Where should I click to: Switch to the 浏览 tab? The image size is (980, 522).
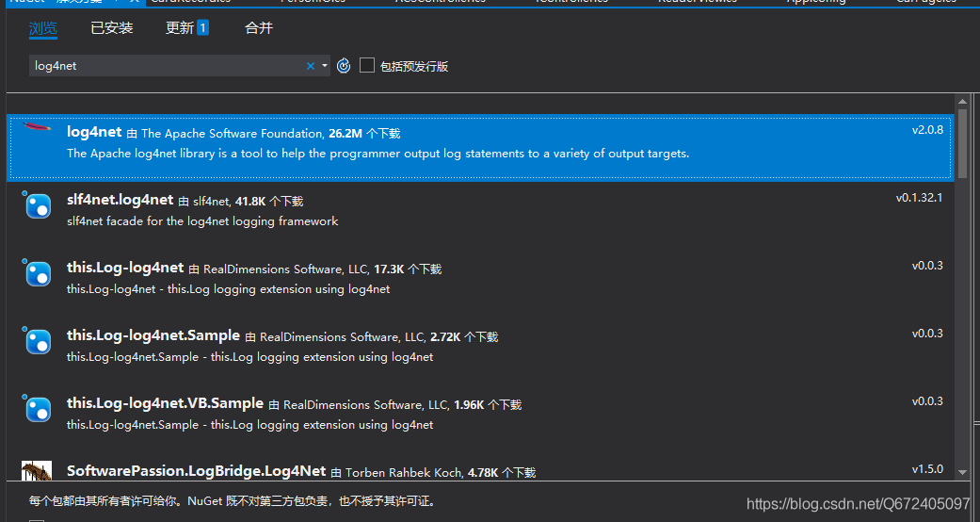43,28
